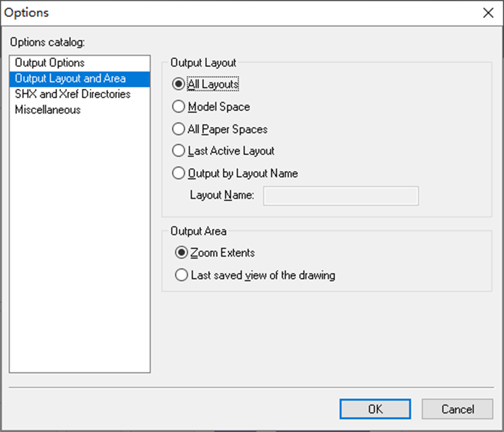Pick the Last Active Layout option
This screenshot has width=504, height=432.
coord(178,150)
